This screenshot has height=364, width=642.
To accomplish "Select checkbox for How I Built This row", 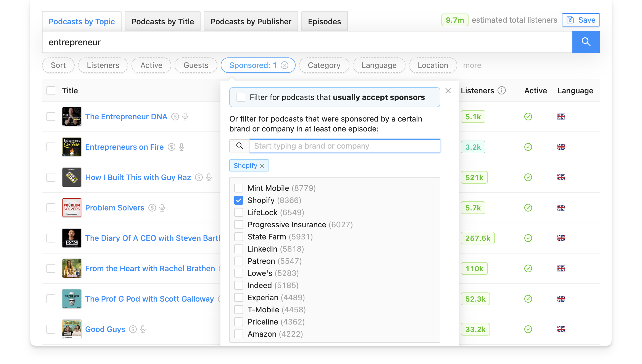I will 51,177.
